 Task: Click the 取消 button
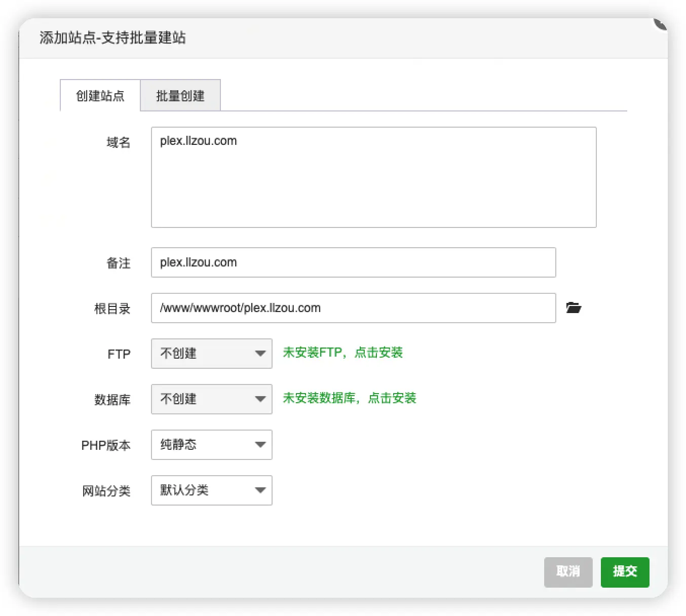tap(568, 572)
